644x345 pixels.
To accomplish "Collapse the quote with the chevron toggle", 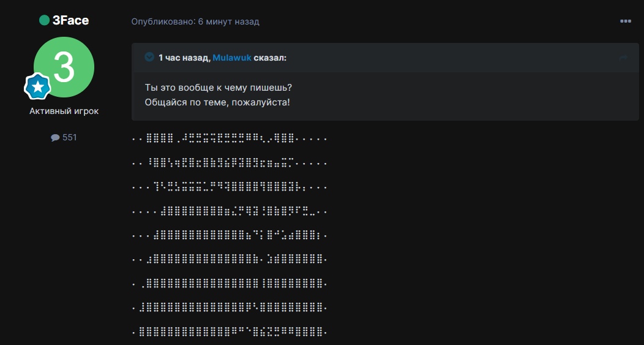I will tap(149, 58).
